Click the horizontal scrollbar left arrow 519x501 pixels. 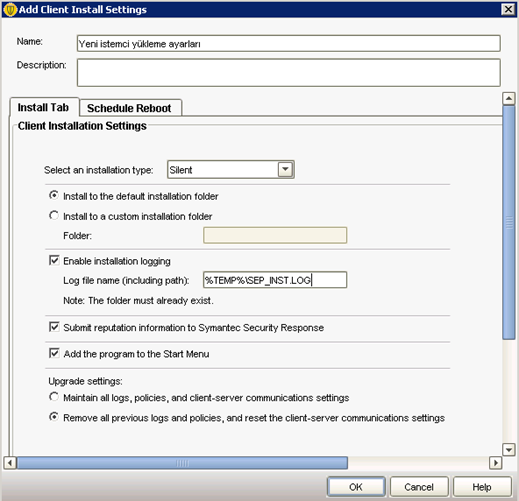pos(10,463)
